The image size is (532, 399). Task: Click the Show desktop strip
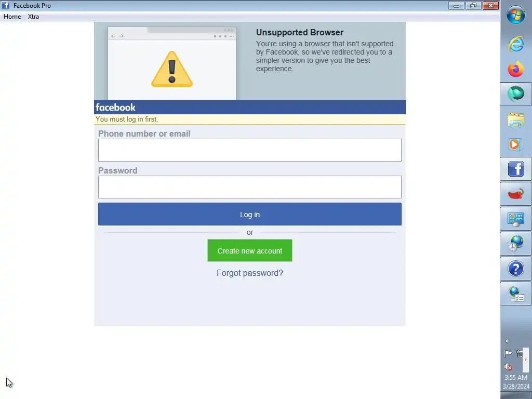tap(516, 395)
